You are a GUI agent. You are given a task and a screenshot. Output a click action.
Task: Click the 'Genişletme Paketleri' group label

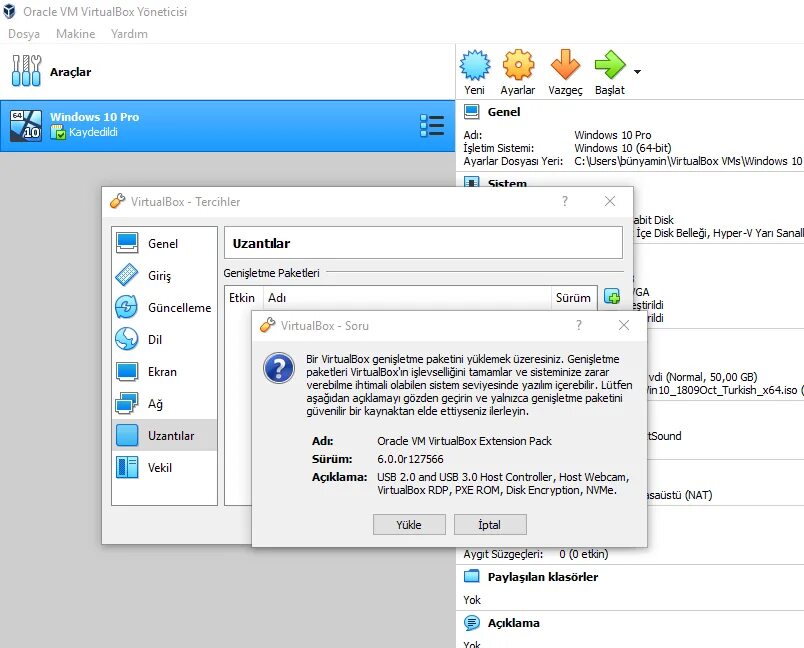pyautogui.click(x=271, y=273)
